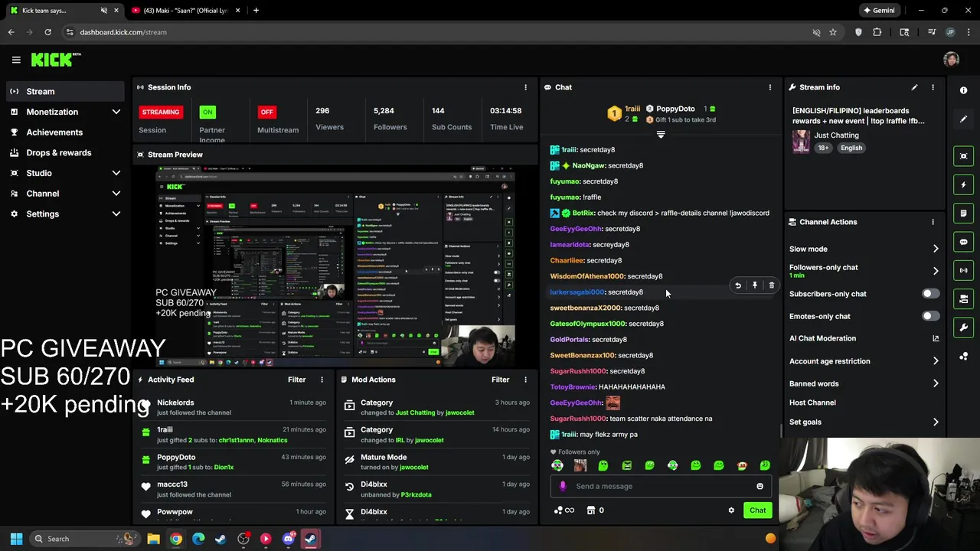Click Host Channel action
Screen dimensions: 980x551
(812, 403)
